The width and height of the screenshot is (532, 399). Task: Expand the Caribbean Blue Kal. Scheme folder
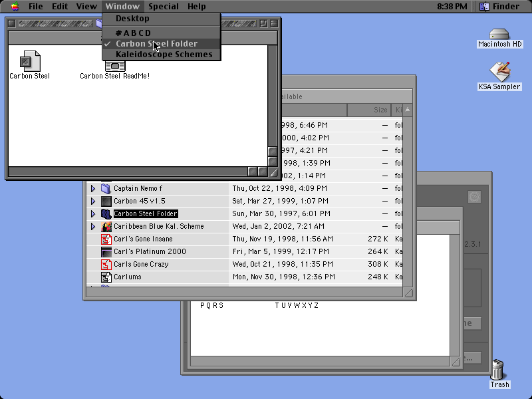pyautogui.click(x=93, y=226)
